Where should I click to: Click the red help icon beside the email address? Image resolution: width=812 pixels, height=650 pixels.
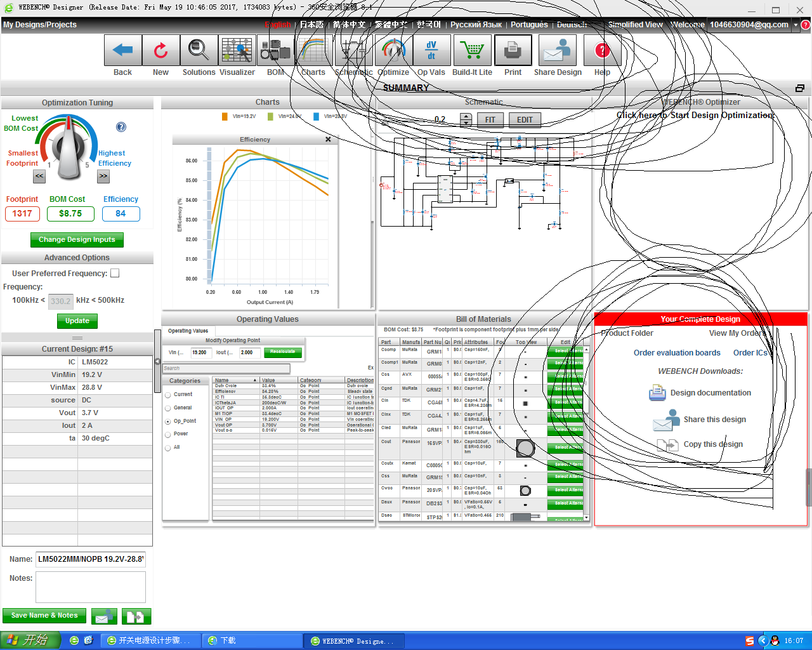coord(806,25)
